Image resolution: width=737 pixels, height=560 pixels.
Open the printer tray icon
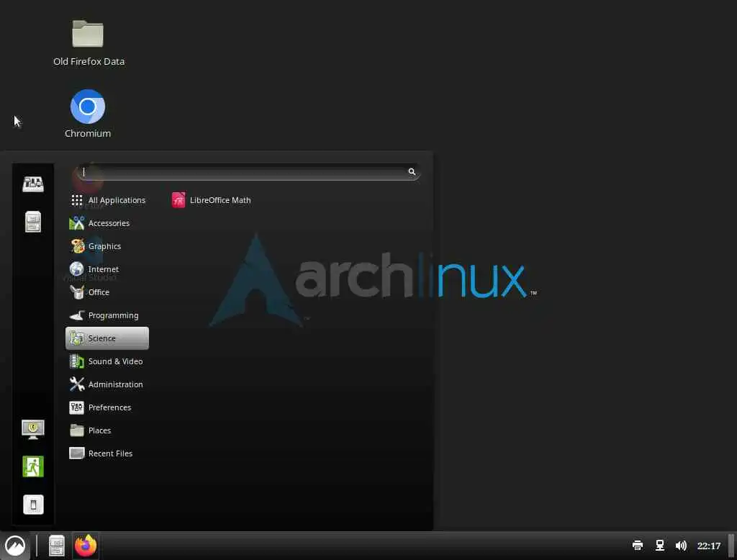(638, 546)
